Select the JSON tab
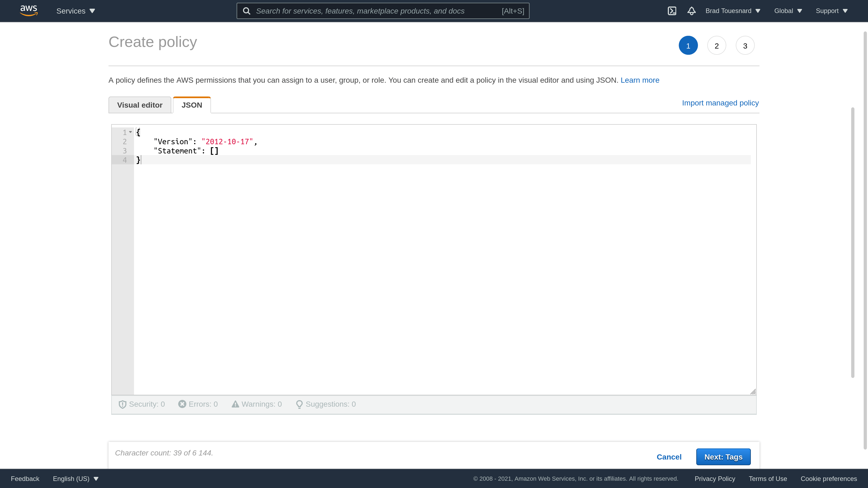 pos(192,105)
